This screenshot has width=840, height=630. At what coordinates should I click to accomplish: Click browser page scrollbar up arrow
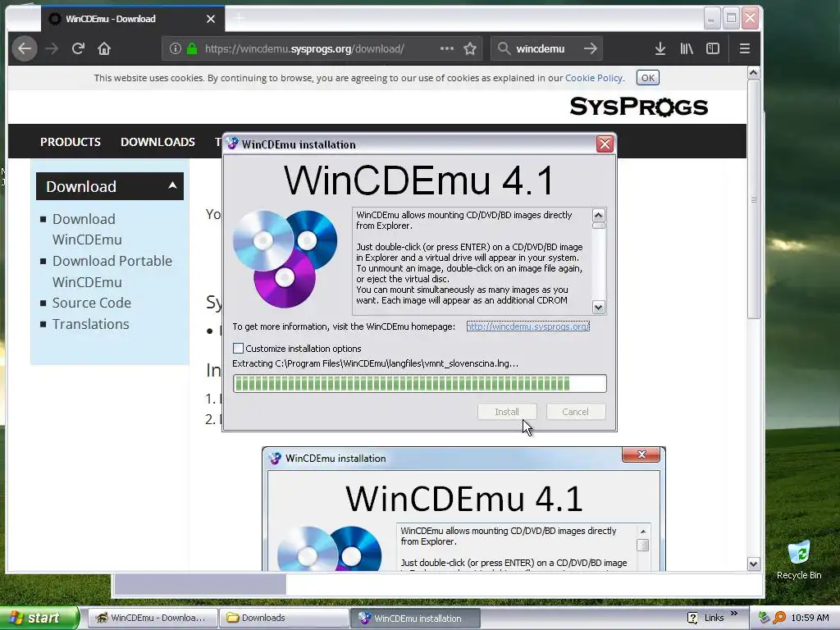click(754, 73)
